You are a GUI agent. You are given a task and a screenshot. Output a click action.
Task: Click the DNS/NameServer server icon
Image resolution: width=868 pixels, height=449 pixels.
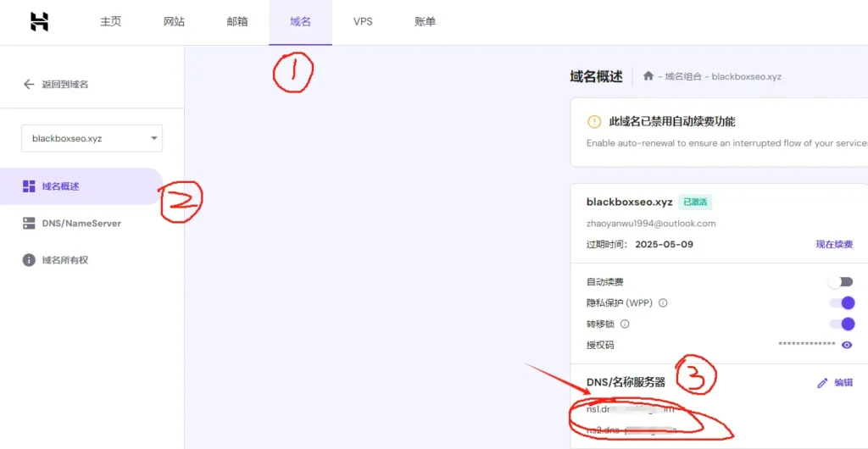[x=29, y=224]
